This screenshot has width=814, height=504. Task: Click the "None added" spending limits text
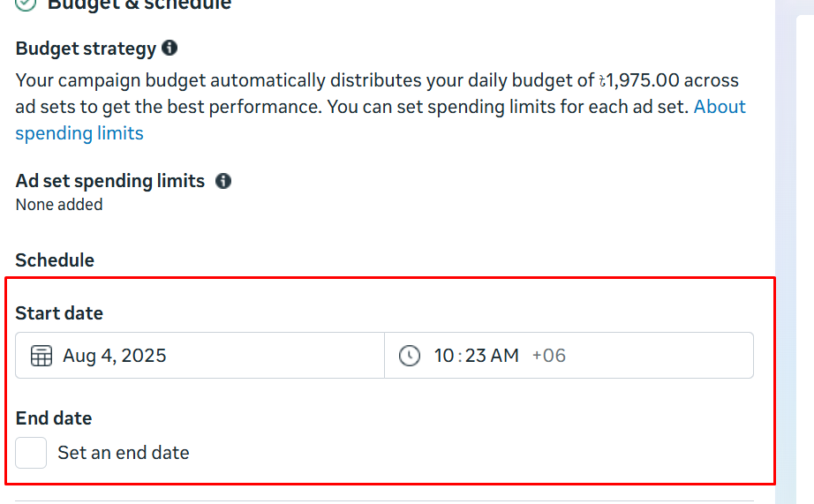(59, 205)
